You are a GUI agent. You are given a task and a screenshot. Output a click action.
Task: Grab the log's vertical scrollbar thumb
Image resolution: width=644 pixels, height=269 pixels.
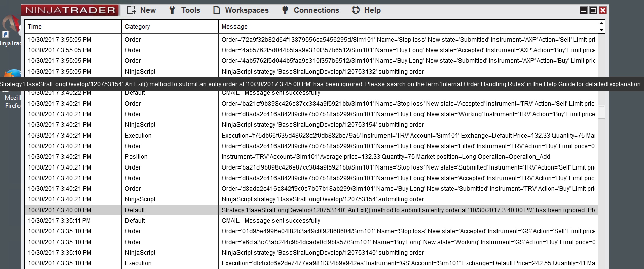601,112
